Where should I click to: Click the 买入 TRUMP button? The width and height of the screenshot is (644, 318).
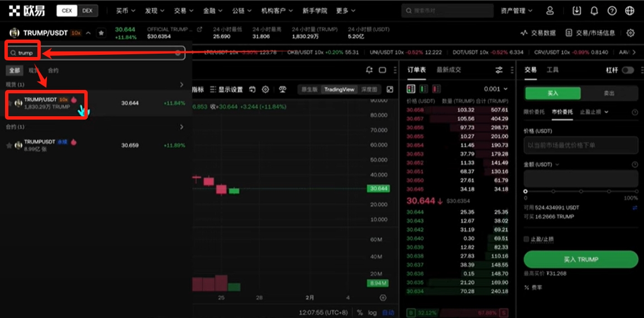point(581,260)
